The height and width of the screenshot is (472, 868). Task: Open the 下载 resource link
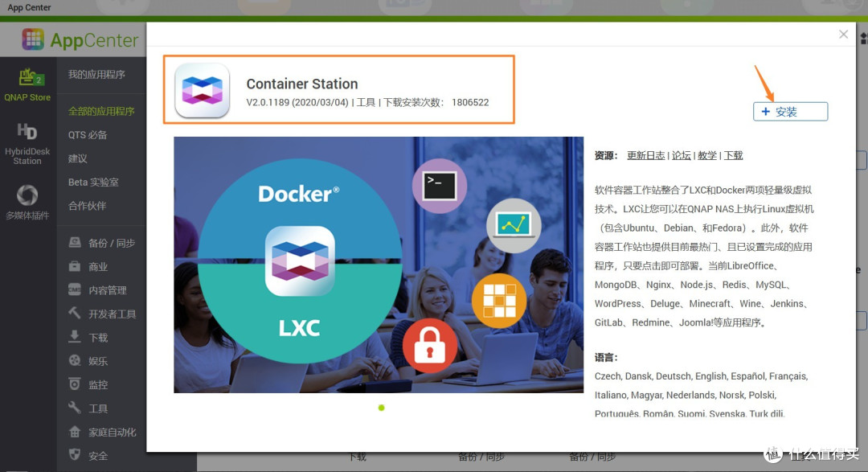pos(734,156)
